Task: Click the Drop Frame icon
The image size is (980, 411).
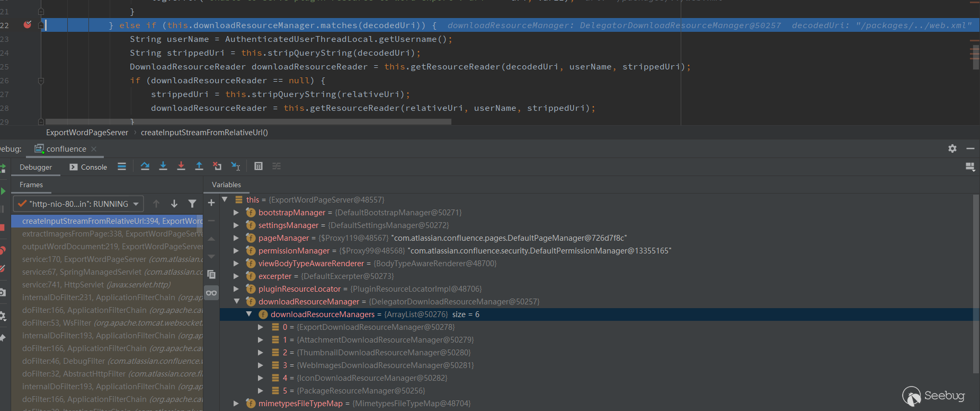Action: pyautogui.click(x=217, y=167)
